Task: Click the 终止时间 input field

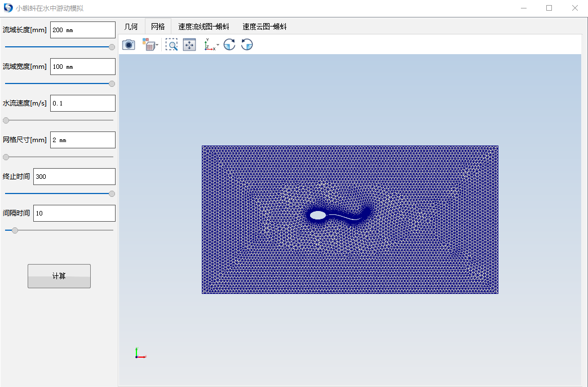Action: (74, 177)
